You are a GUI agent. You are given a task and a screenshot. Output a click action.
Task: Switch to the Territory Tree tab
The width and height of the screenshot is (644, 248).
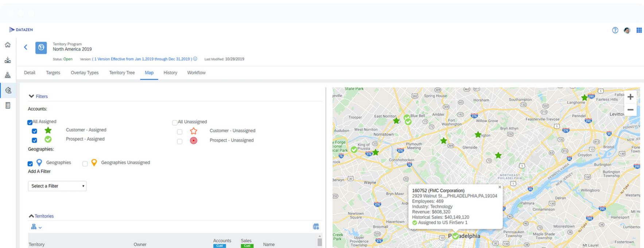pyautogui.click(x=122, y=73)
